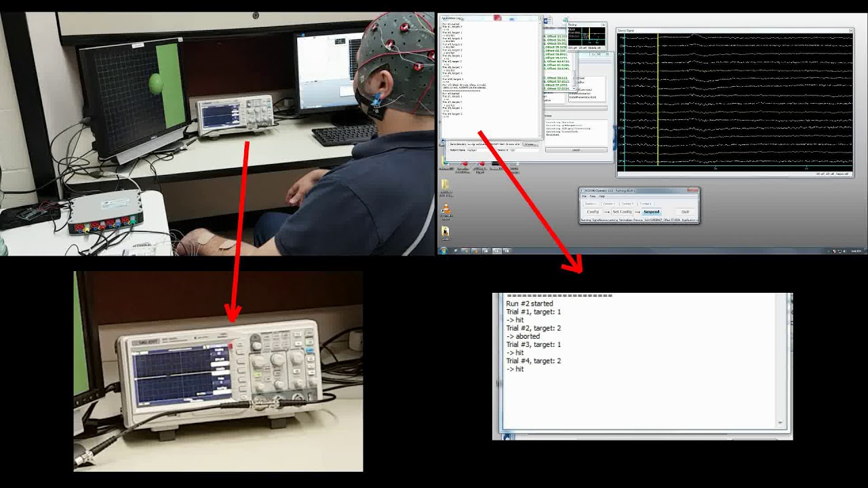868x488 pixels.
Task: Click the Function 1 button in Operator
Action: (x=591, y=203)
